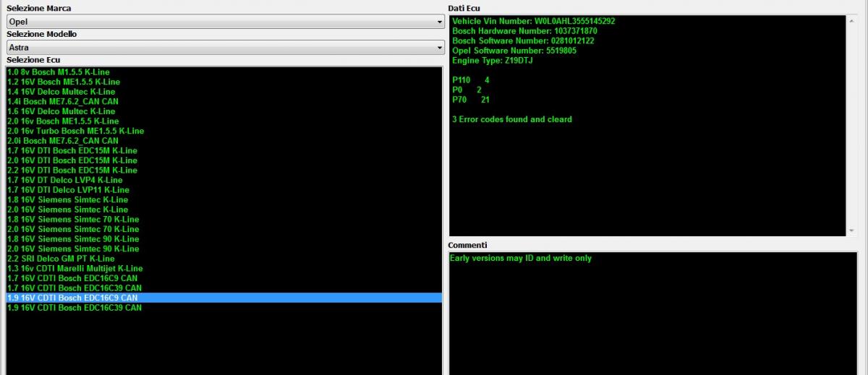This screenshot has height=375, width=868.
Task: Select 1.8 16V Siemens Simtec K-Line ECU
Action: pos(224,199)
